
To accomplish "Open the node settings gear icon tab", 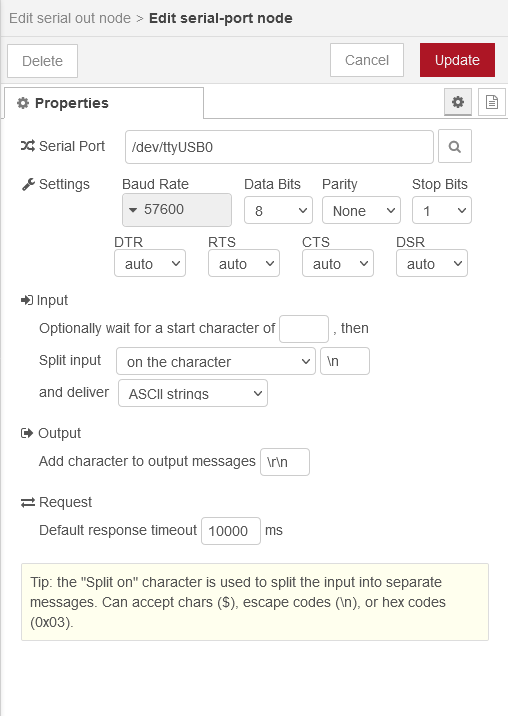I will (458, 102).
